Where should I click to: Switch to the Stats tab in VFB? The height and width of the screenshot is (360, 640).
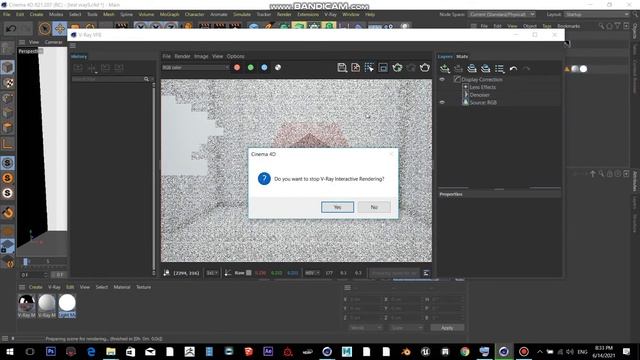[x=462, y=56]
